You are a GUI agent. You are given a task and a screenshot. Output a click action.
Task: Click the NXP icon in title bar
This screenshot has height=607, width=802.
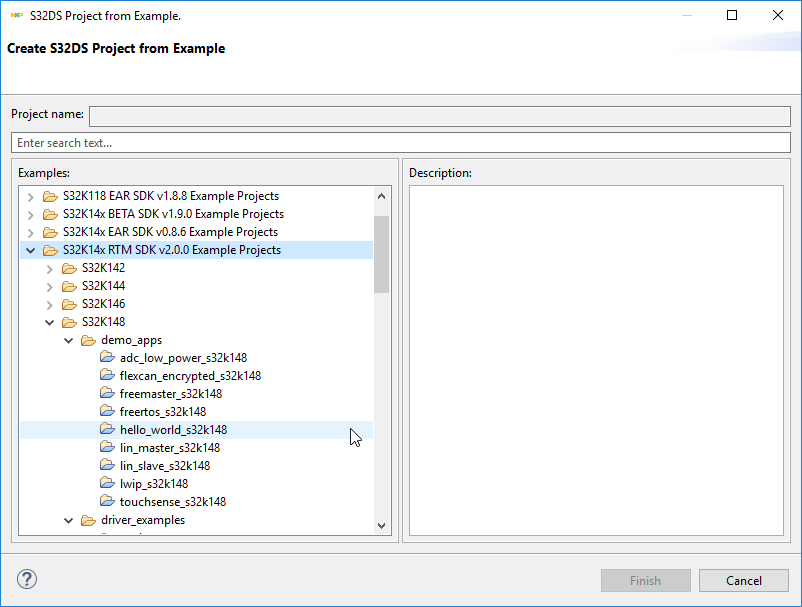pyautogui.click(x=17, y=16)
